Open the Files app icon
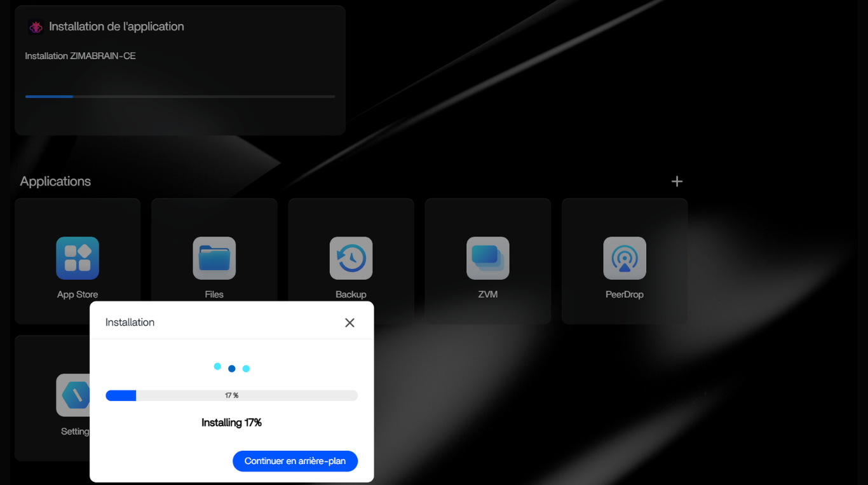Viewport: 868px width, 485px height. coord(214,258)
